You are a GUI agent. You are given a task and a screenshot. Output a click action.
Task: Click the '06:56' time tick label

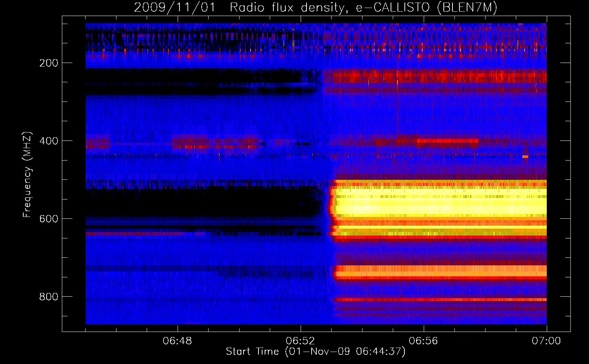(423, 341)
